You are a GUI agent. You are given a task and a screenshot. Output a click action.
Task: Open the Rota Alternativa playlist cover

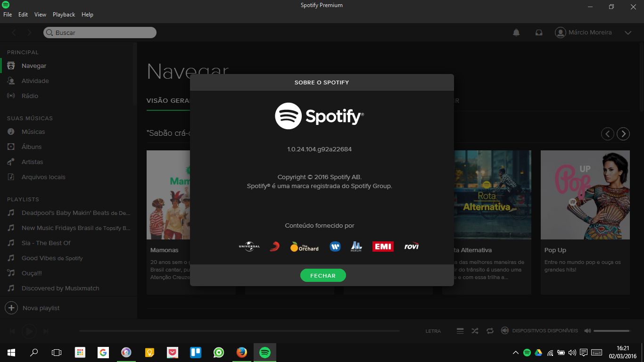493,195
